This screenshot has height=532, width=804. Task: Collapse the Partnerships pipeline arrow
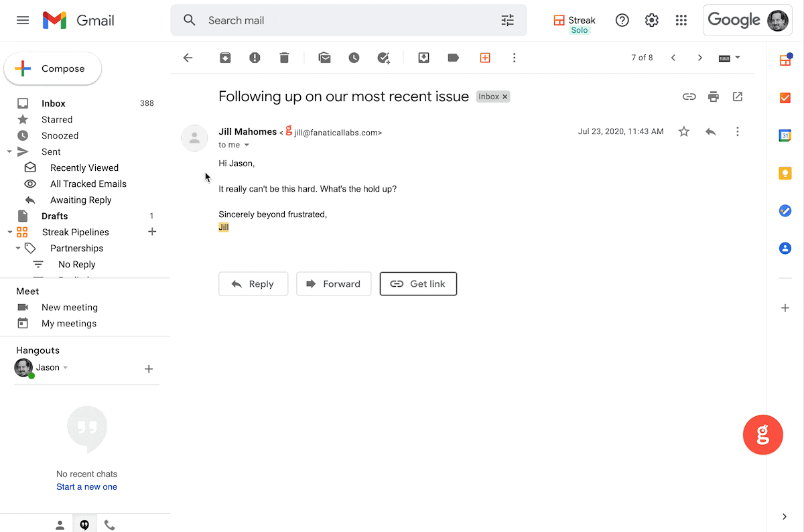point(17,249)
